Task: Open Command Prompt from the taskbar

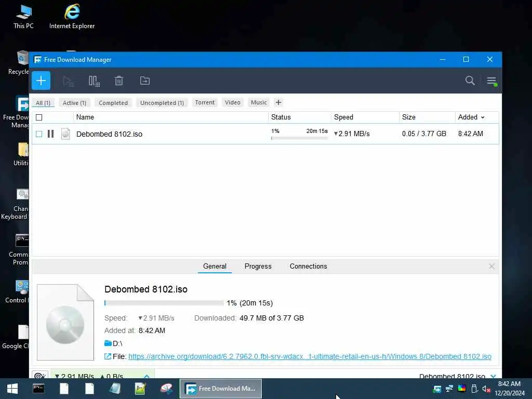Action: [38, 389]
